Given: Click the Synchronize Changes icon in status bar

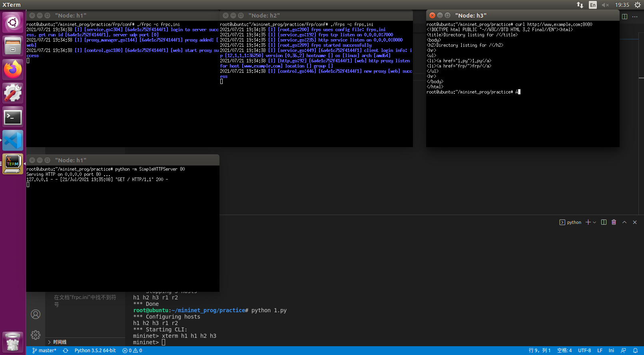Looking at the screenshot, I should tap(66, 351).
